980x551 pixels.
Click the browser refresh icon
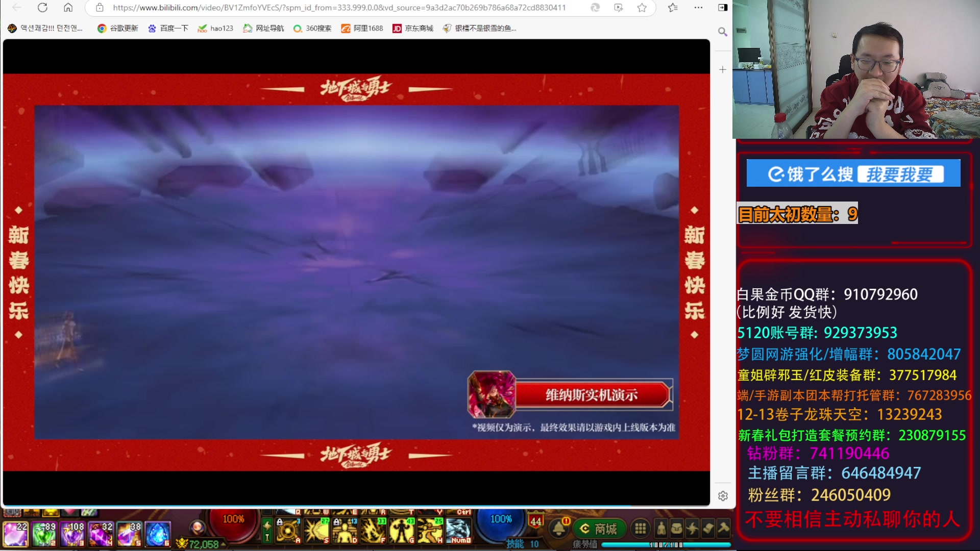[43, 8]
